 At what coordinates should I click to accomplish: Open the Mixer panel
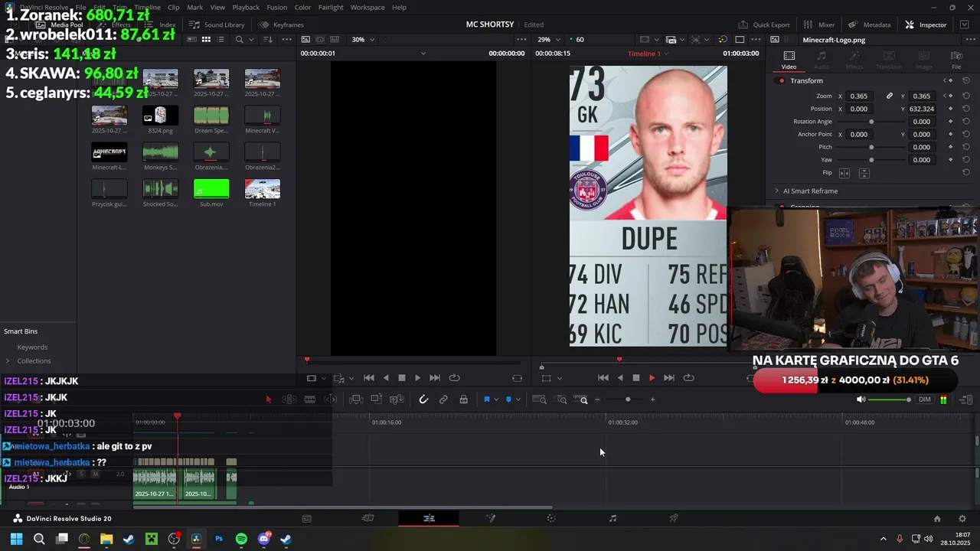[819, 24]
